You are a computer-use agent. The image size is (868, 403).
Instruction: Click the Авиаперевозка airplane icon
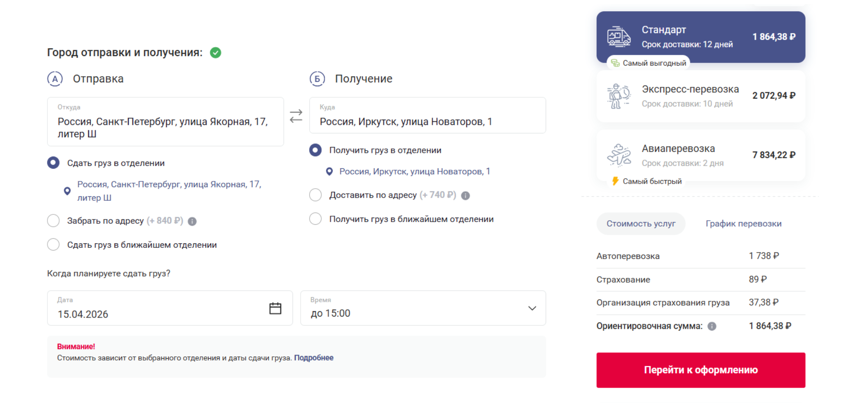point(619,155)
